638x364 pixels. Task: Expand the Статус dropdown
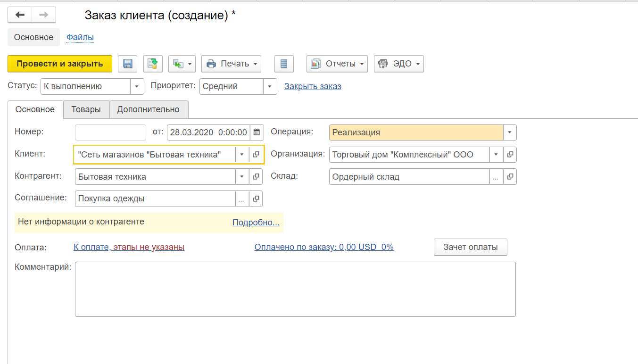(137, 87)
